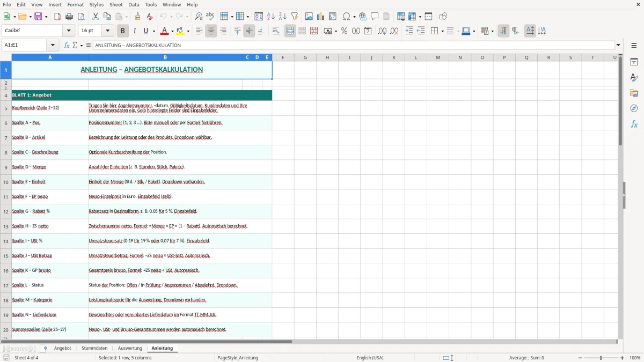Insert a comment

(x=375, y=17)
